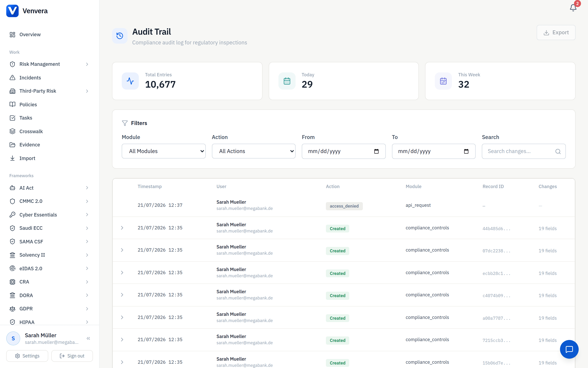The image size is (588, 368).
Task: Click Sarah Müller avatar circle
Action: [13, 338]
